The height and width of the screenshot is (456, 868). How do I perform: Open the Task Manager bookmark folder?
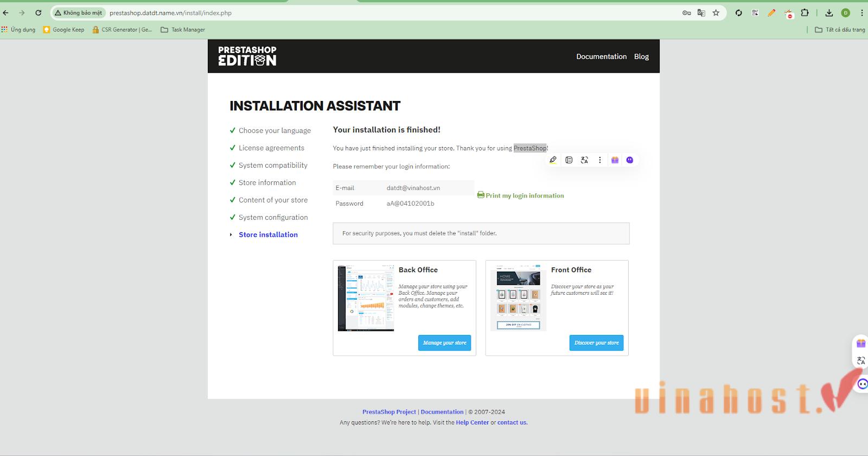(x=183, y=29)
